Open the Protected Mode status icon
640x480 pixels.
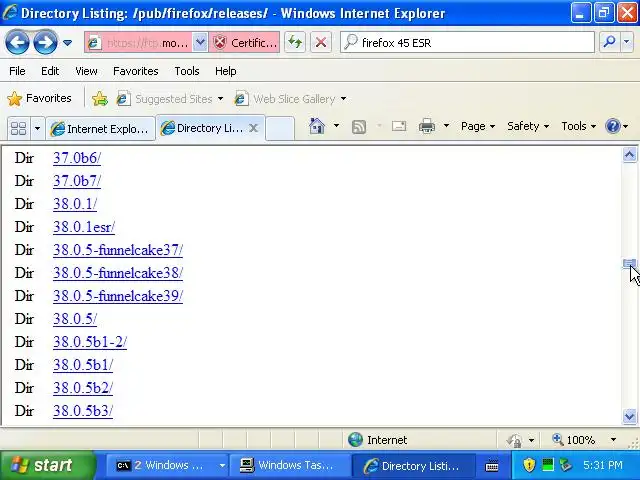click(513, 440)
